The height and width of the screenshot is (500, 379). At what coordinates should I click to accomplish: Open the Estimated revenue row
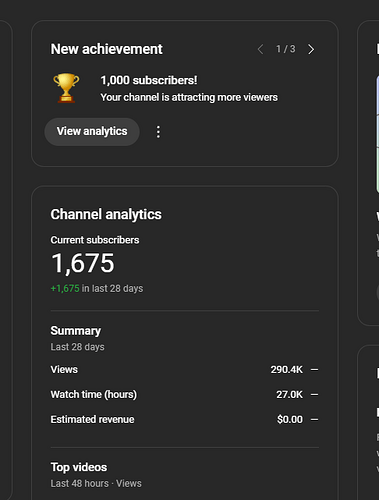[184, 419]
